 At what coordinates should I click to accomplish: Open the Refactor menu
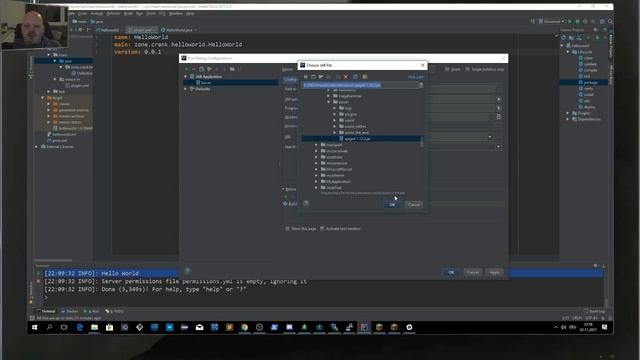click(x=113, y=13)
